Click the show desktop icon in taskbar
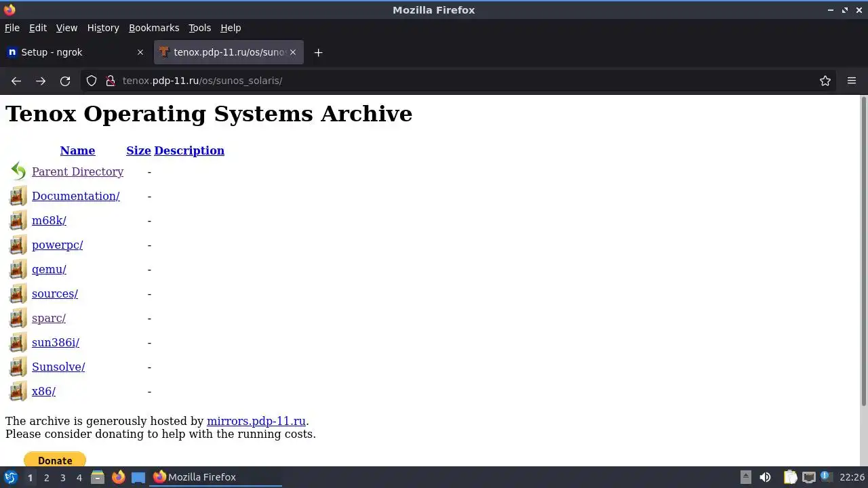Screen dimensions: 868x488 pyautogui.click(x=138, y=477)
